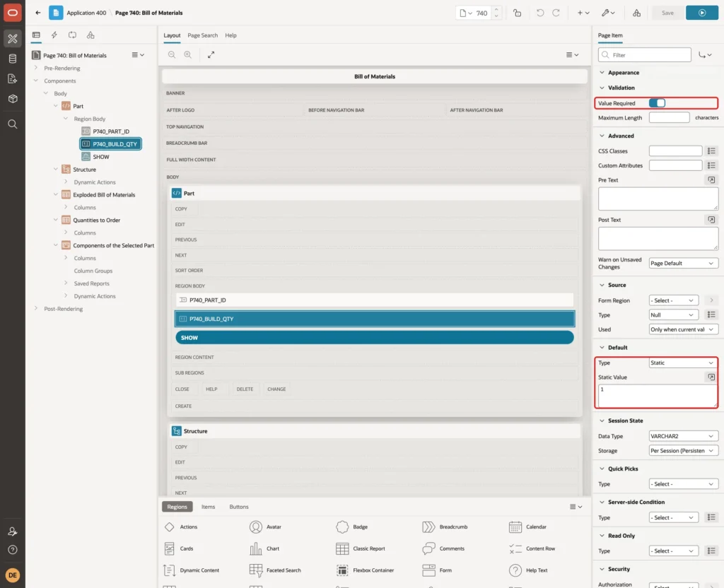This screenshot has height=588, width=724.
Task: Redo the last change
Action: [556, 13]
